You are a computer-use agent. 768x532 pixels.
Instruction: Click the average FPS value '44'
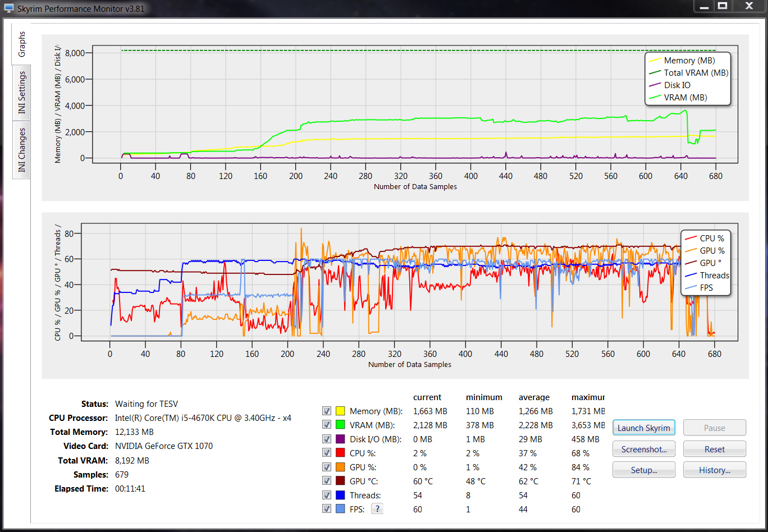(x=523, y=509)
